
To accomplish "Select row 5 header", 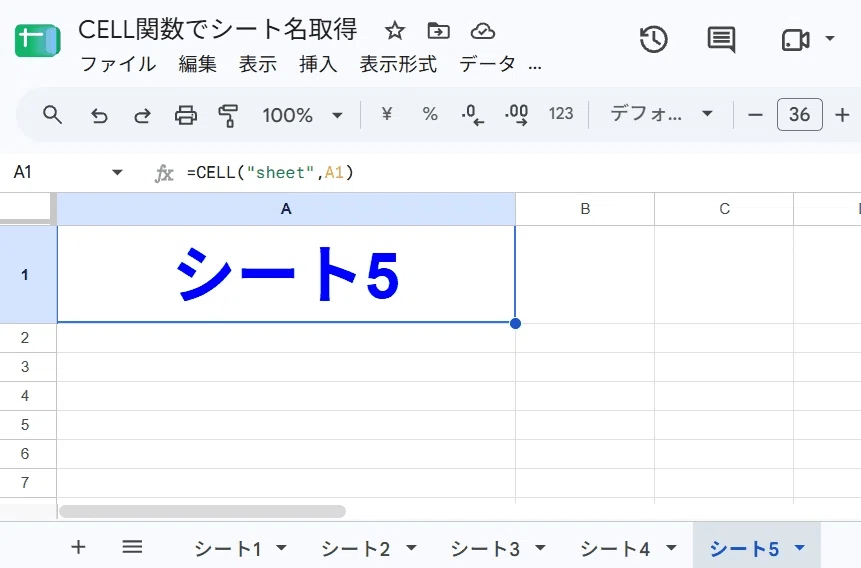I will pos(25,425).
